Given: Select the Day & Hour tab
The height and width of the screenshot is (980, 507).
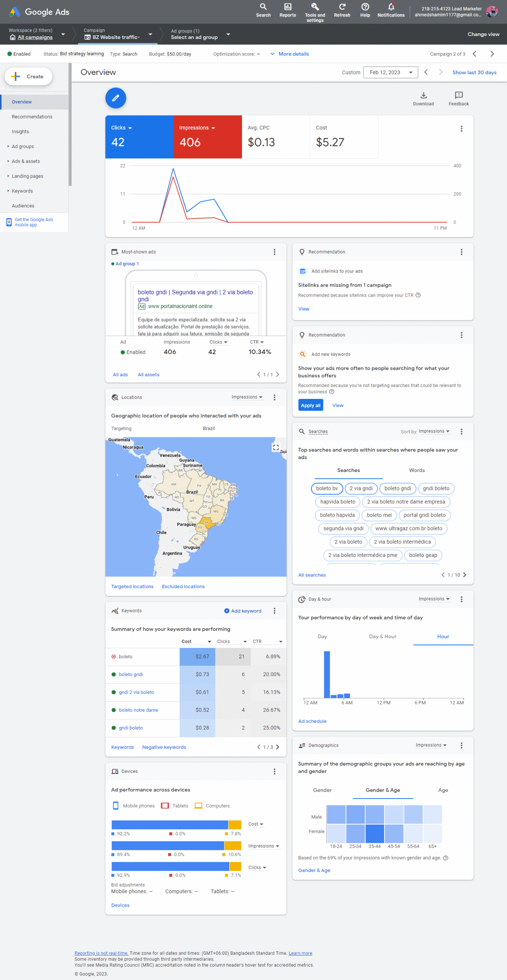Looking at the screenshot, I should pyautogui.click(x=382, y=636).
